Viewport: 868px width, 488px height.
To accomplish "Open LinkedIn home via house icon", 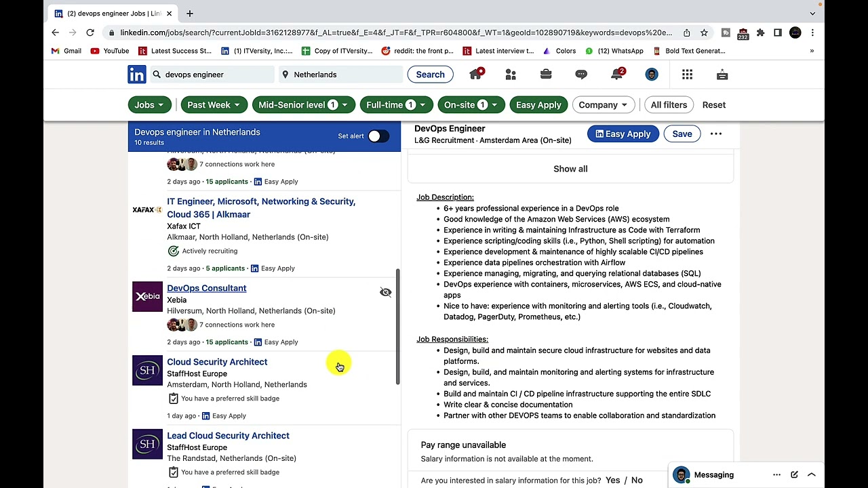I will pos(475,75).
